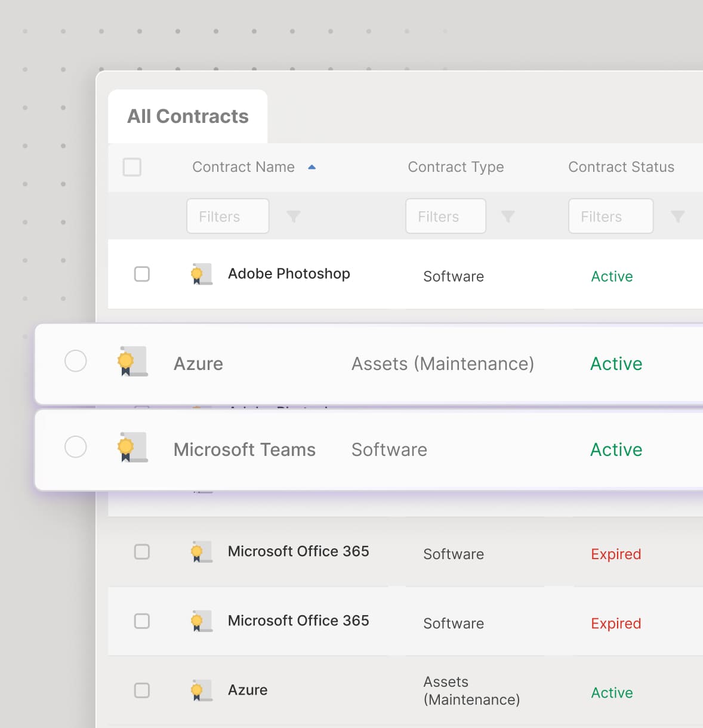Select the radio button on Azure card

[76, 361]
